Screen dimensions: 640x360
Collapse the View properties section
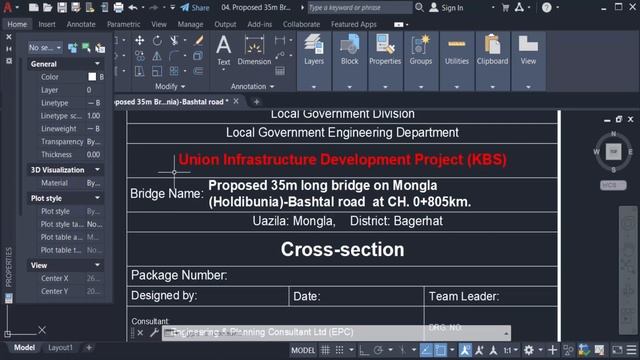click(x=97, y=265)
